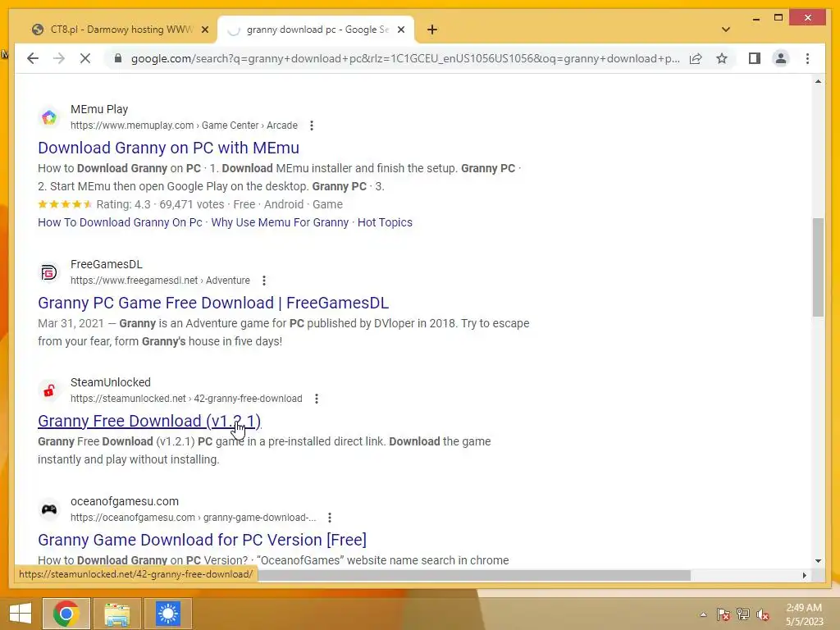Screen dimensions: 840x630
Task: Open More options for MEmu Play result
Action: (x=311, y=126)
